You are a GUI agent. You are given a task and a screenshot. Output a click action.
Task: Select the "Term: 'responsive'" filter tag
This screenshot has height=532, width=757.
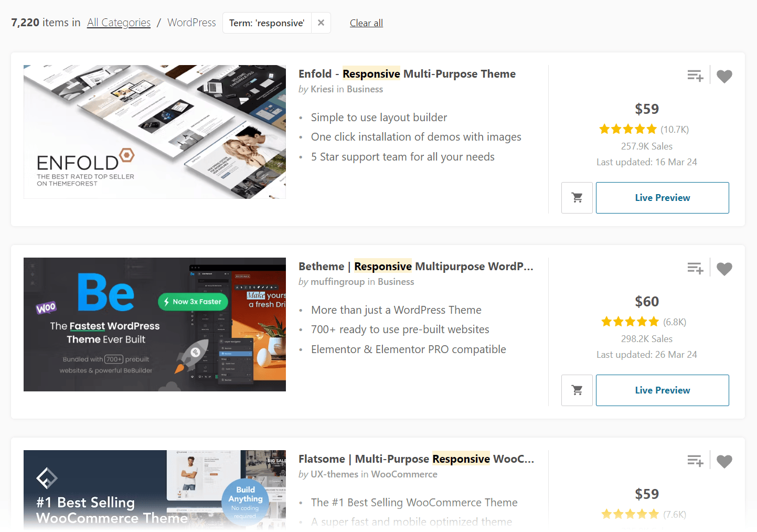point(266,23)
